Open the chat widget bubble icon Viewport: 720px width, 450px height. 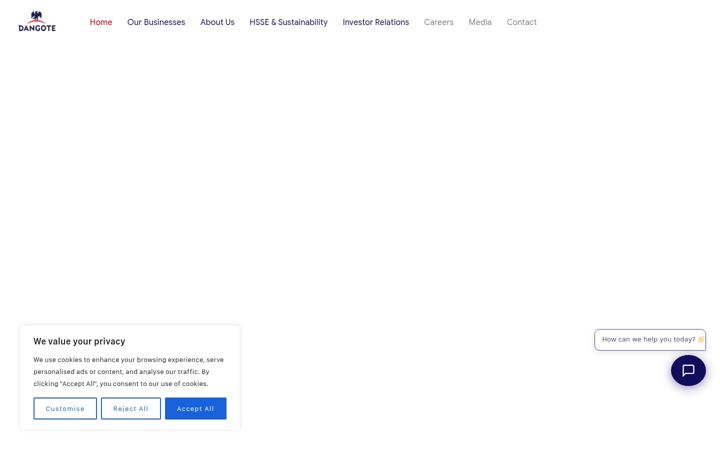(688, 370)
